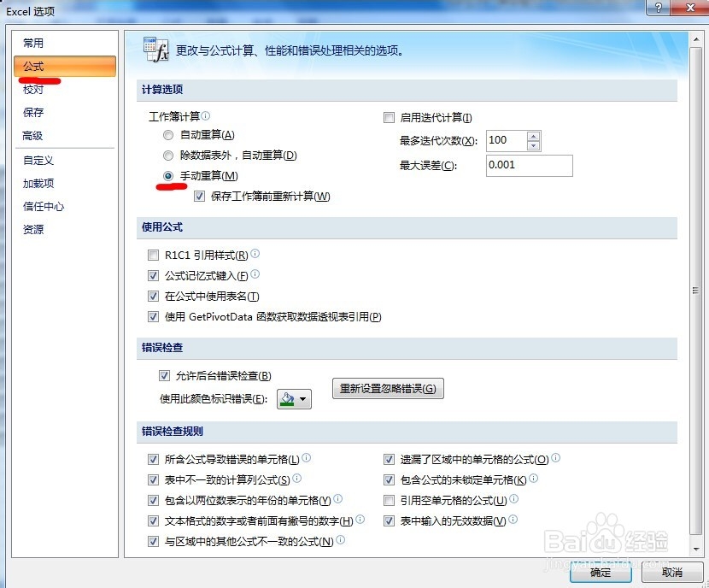Click the 最多迭代次数 input field
The height and width of the screenshot is (588, 709).
click(x=507, y=141)
